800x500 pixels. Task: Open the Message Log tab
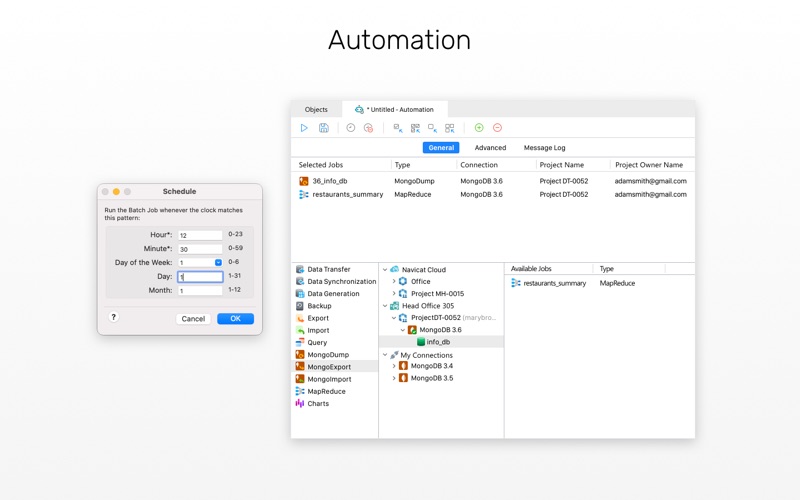coord(544,147)
